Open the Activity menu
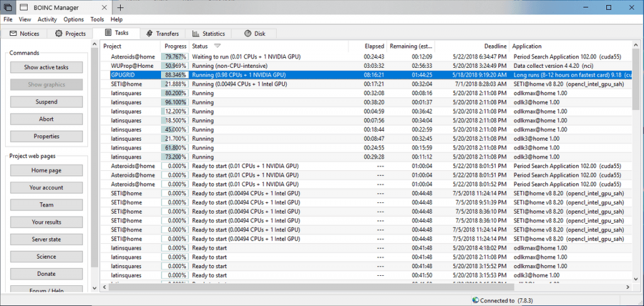 tap(47, 19)
